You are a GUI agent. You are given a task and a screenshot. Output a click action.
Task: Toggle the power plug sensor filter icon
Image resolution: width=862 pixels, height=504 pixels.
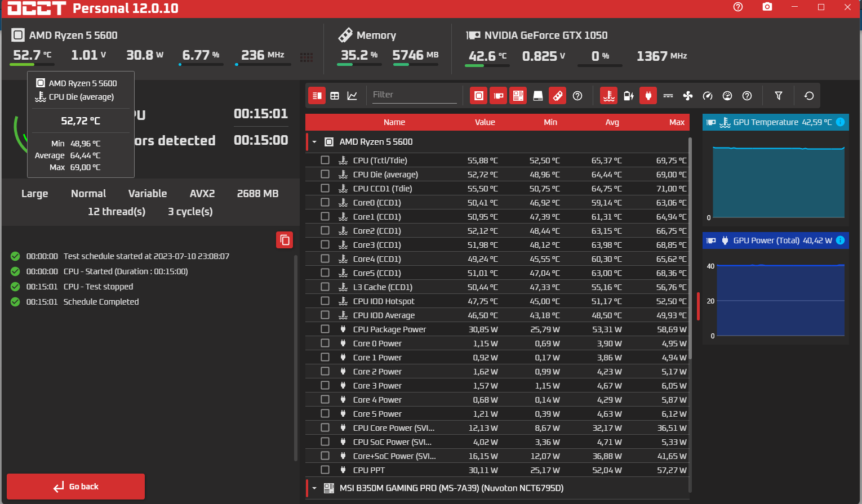pyautogui.click(x=648, y=96)
